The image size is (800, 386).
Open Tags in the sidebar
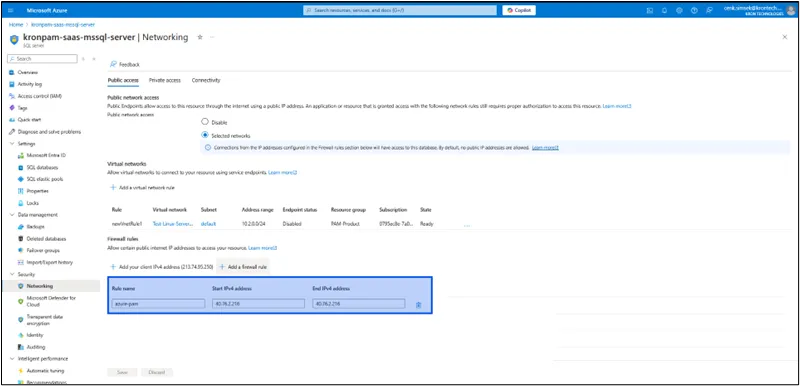(x=22, y=108)
